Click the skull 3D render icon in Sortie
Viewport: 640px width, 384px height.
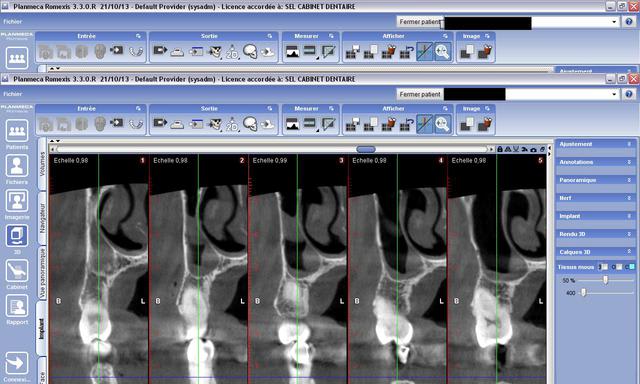pos(250,124)
